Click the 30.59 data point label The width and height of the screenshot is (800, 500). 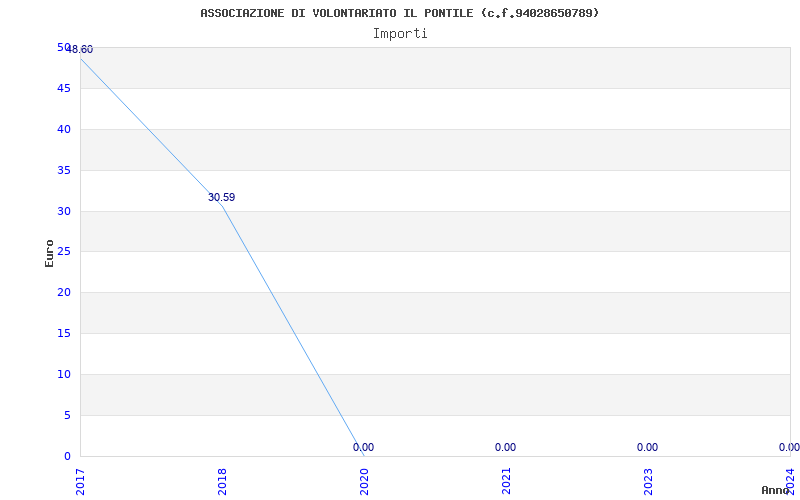221,197
